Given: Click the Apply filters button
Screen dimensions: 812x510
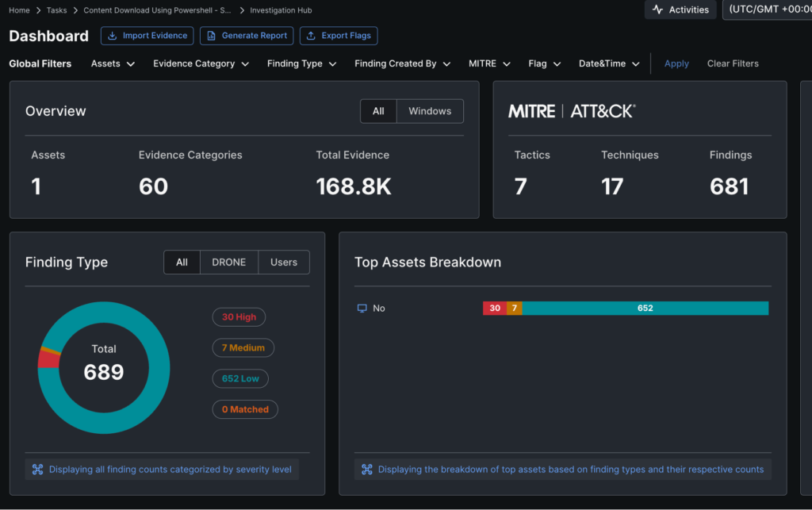Looking at the screenshot, I should point(676,63).
